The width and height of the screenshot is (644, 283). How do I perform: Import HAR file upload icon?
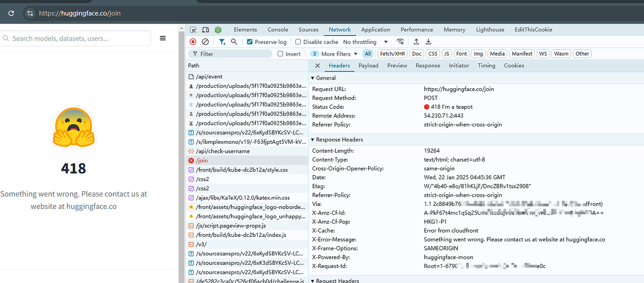[417, 42]
